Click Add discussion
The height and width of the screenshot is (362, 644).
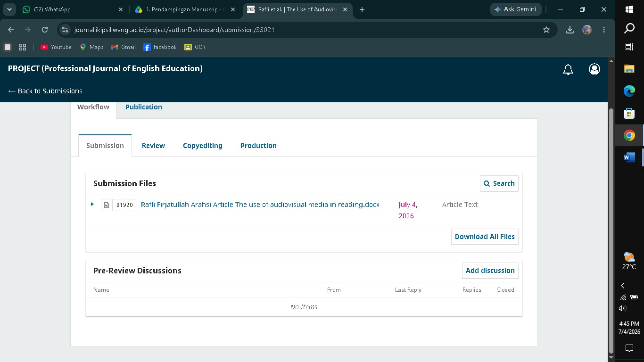coord(490,271)
